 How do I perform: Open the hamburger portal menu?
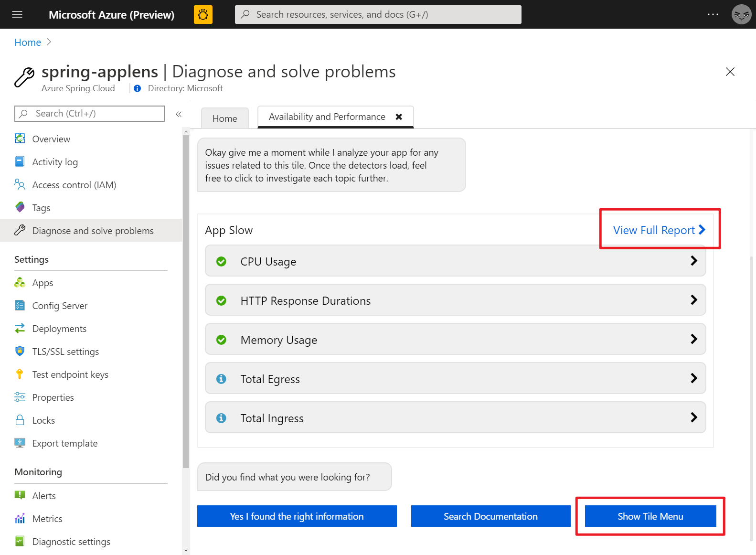click(17, 14)
